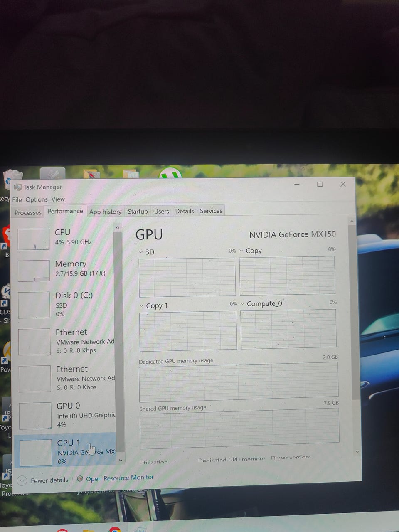Click the sidebar scroll up arrow
This screenshot has height=532, width=399.
(118, 228)
